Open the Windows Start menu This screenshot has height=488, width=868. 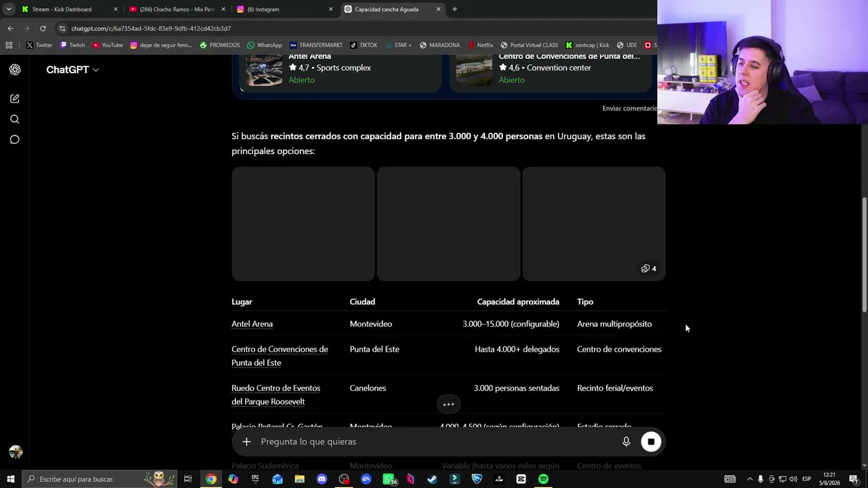[11, 479]
